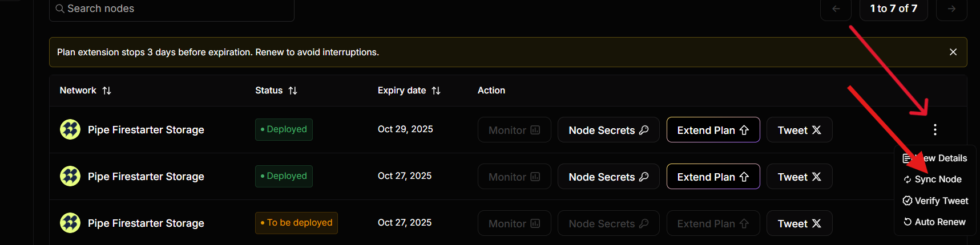
Task: Select Sync Node from the context menu
Action: pos(937,179)
